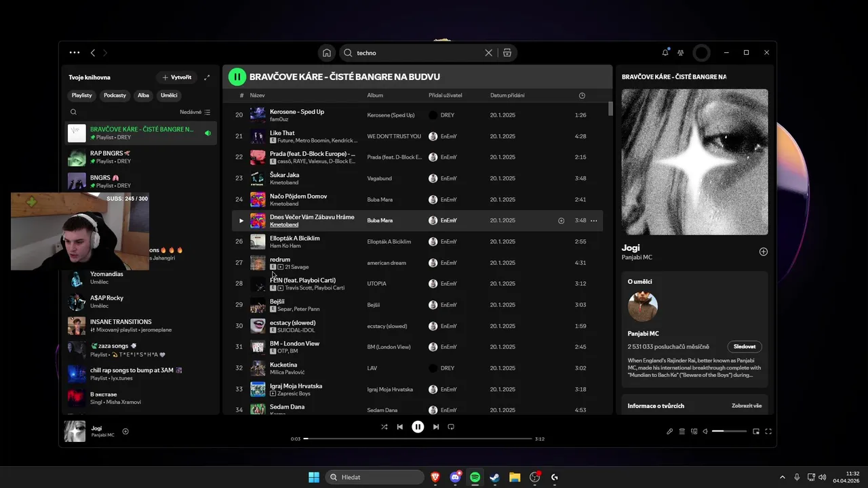Toggle the shuffle button
This screenshot has width=868, height=488.
pos(384,427)
